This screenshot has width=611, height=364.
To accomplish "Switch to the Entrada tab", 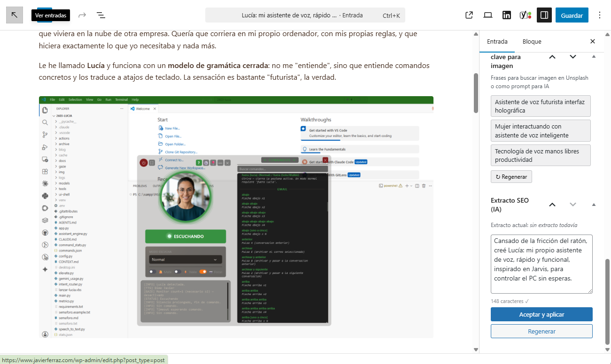I will [497, 41].
